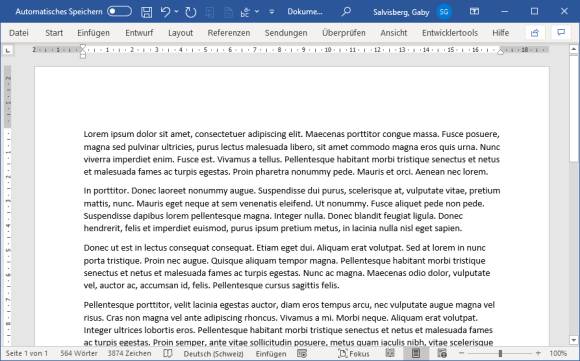
Task: Go to the Layout tab
Action: pos(181,33)
